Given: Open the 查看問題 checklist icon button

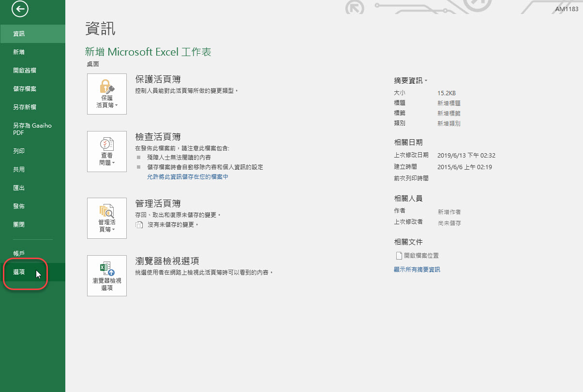Looking at the screenshot, I should coord(107,152).
